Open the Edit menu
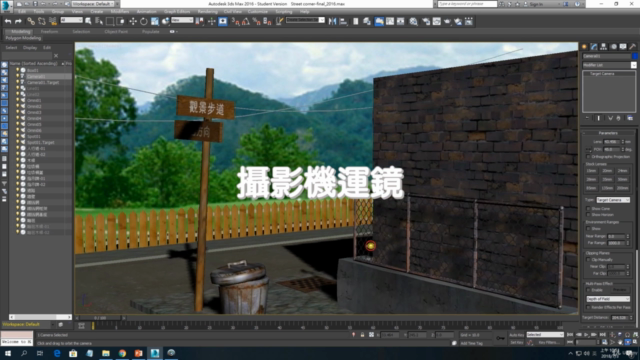Screen dimensions: 640x360 pos(22,12)
